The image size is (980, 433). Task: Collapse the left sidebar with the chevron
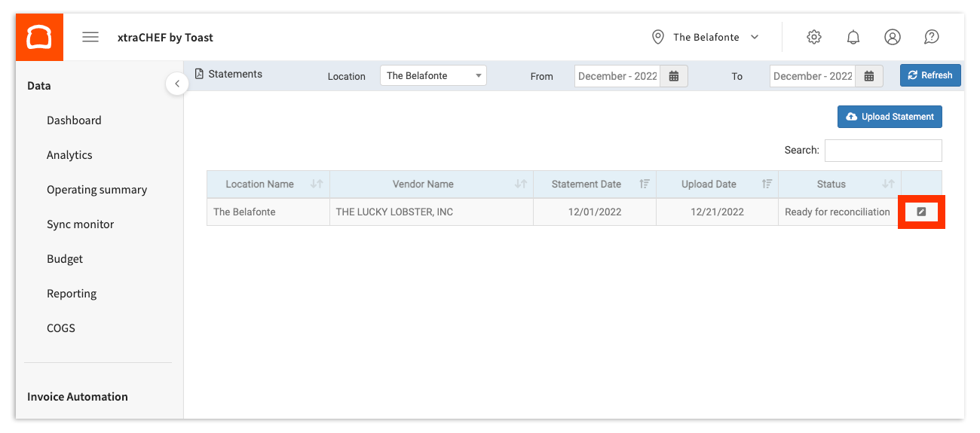point(176,84)
